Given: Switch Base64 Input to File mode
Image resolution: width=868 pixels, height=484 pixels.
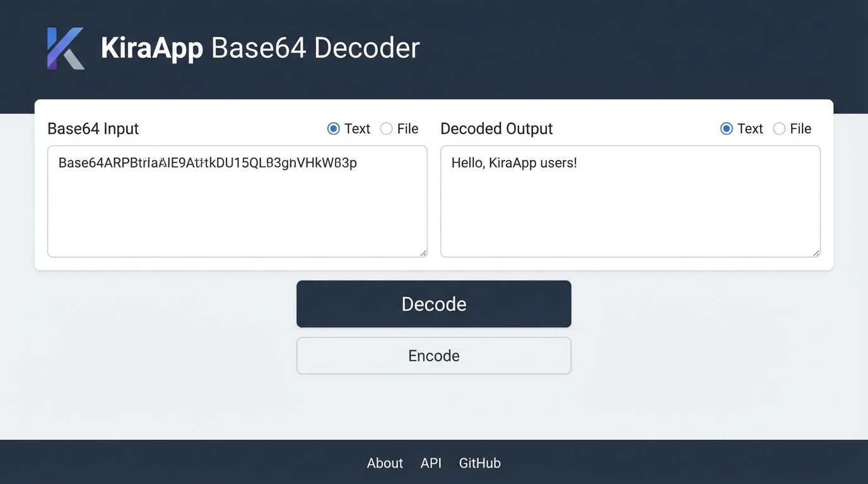Looking at the screenshot, I should coord(386,129).
